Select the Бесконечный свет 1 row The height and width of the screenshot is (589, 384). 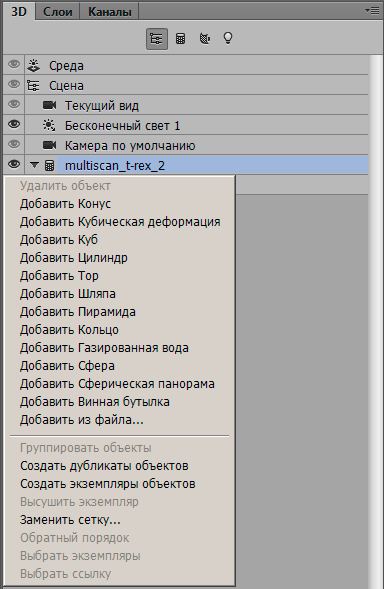point(197,125)
